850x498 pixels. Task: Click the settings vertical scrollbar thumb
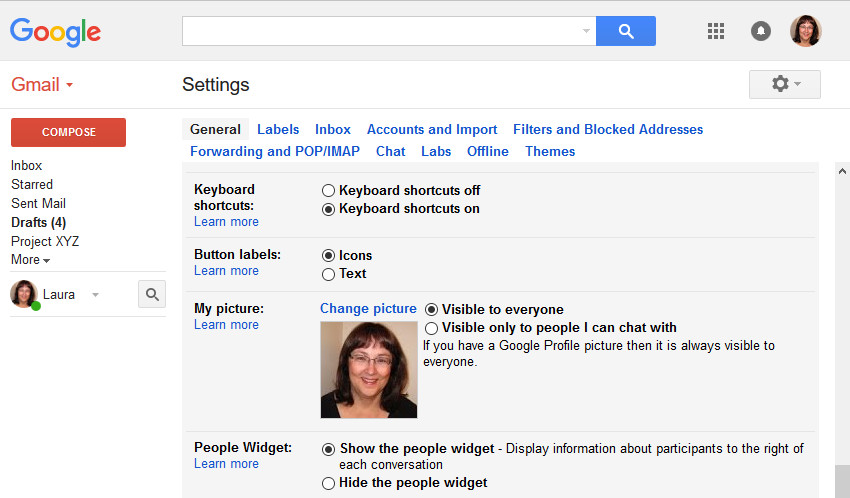(842, 481)
